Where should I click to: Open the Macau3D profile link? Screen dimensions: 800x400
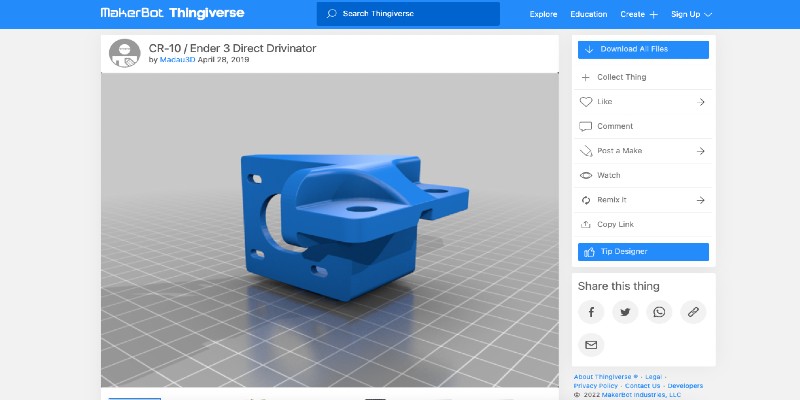[177, 60]
